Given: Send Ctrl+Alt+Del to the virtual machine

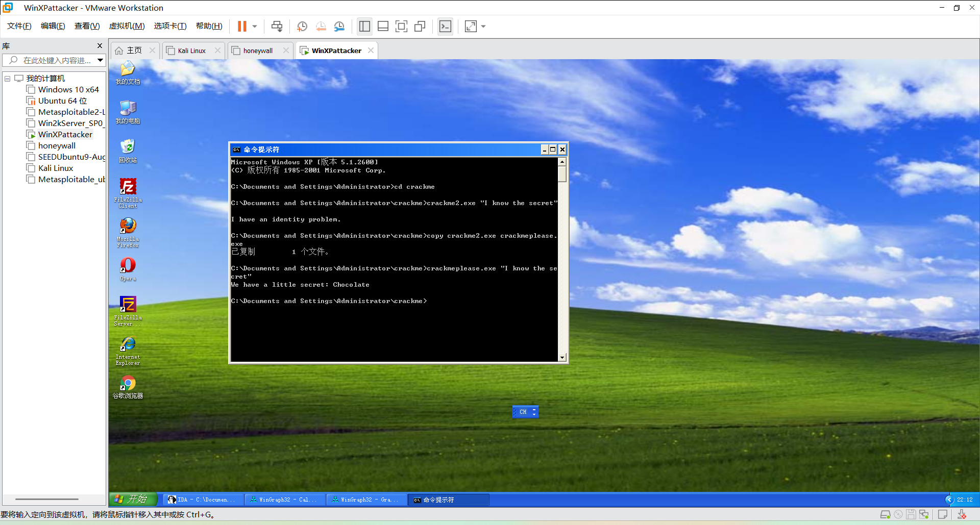Looking at the screenshot, I should pyautogui.click(x=277, y=26).
